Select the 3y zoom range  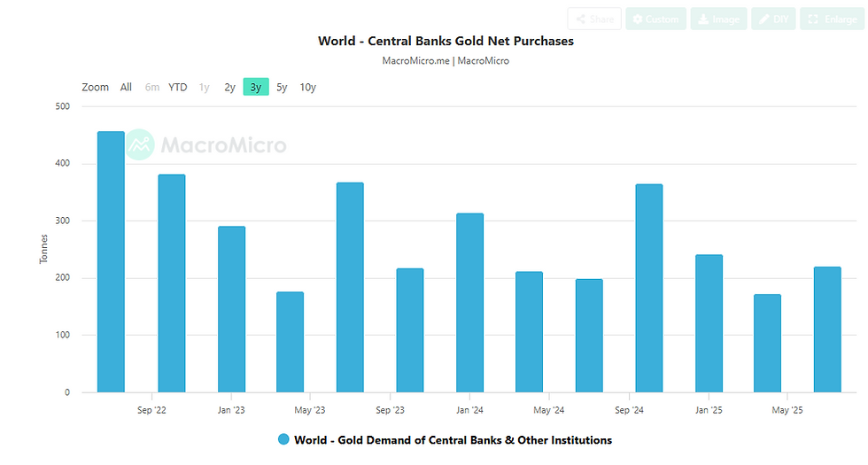(256, 87)
